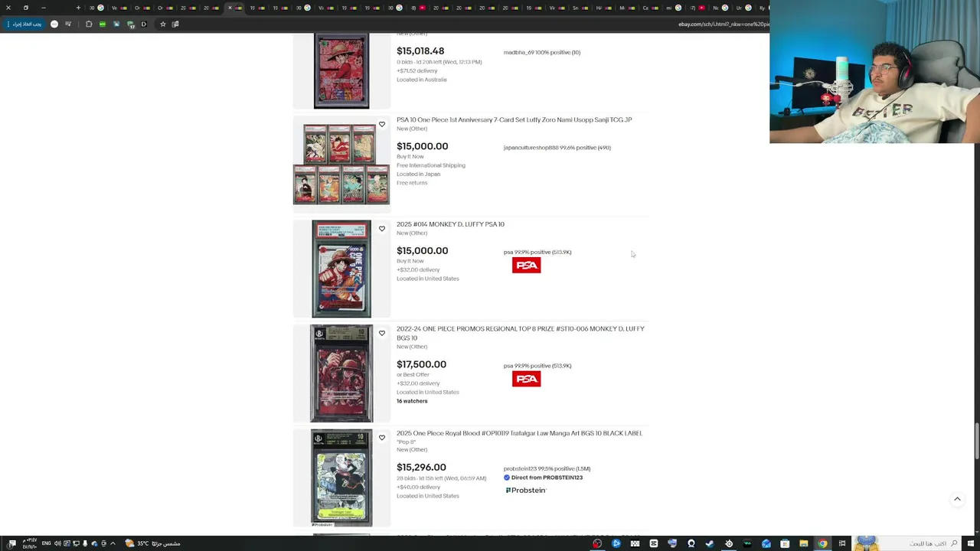Open probstein123 99.5% positive seller info

click(547, 468)
